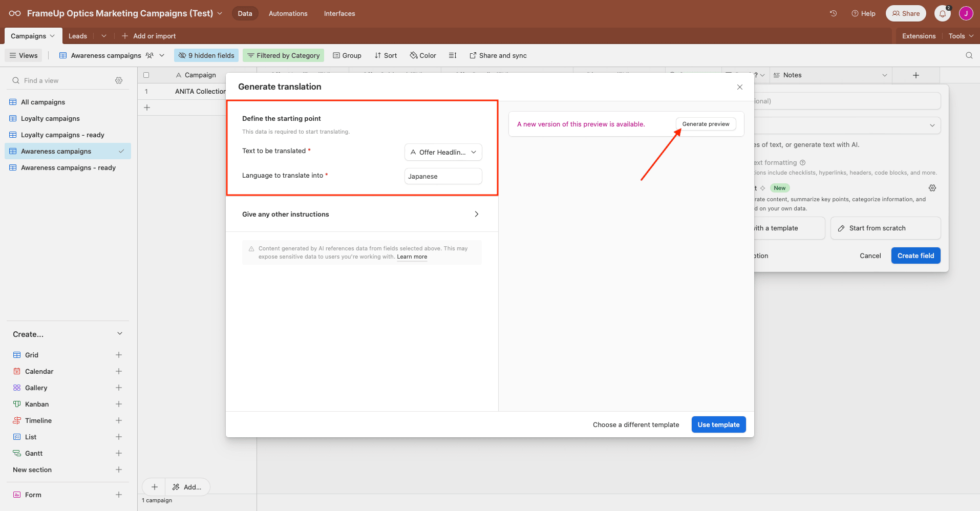Screen dimensions: 980x511
Task: Open the notifications bell
Action: click(x=942, y=13)
